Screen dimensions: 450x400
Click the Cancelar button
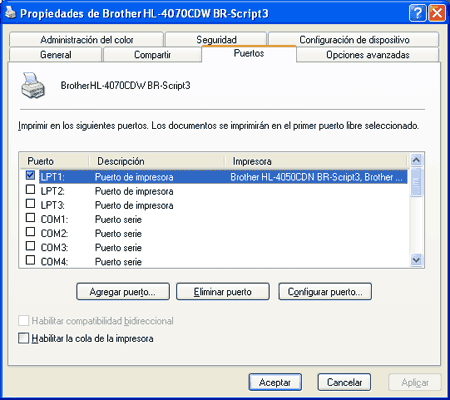point(344,382)
